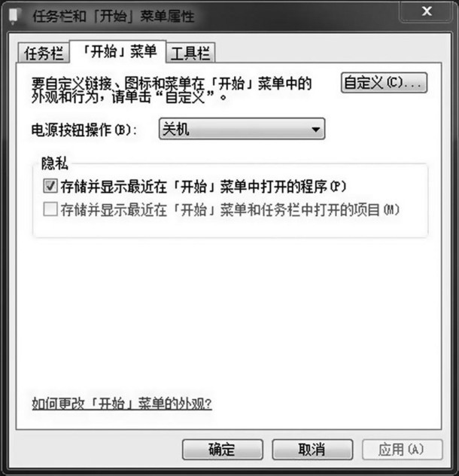Click the 要自定义链接、图标和菜单 description text

pos(172,90)
